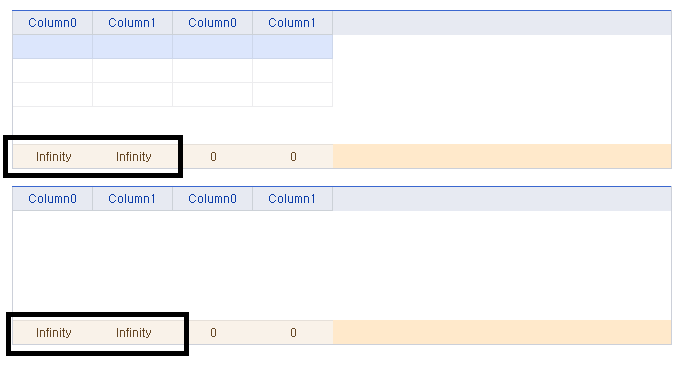
Task: Click the second Column0 header in upper grid
Action: (x=212, y=23)
